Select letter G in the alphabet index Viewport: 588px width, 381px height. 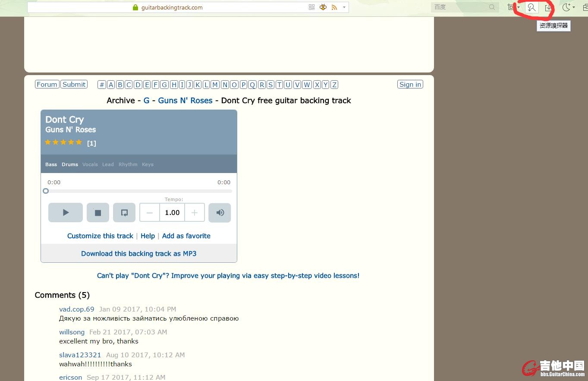click(x=164, y=85)
